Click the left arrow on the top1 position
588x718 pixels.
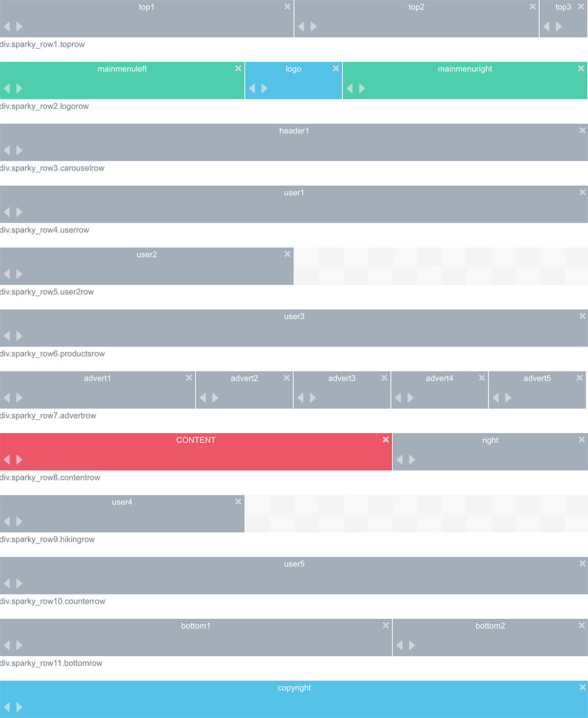coord(7,26)
